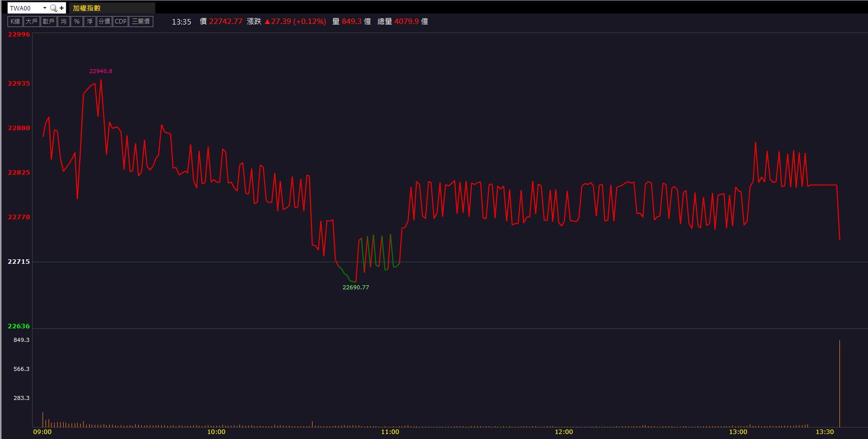Click the 13:00 time axis label
This screenshot has height=439, width=868.
tap(738, 432)
